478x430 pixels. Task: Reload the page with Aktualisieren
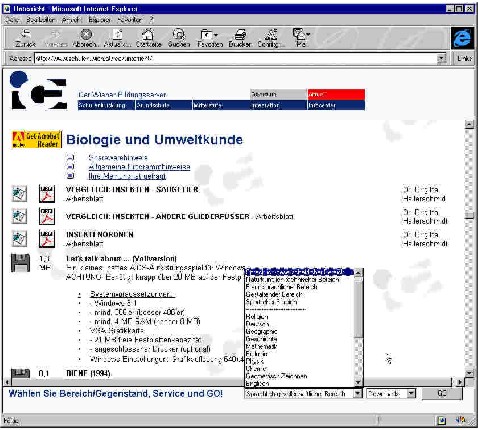click(117, 38)
